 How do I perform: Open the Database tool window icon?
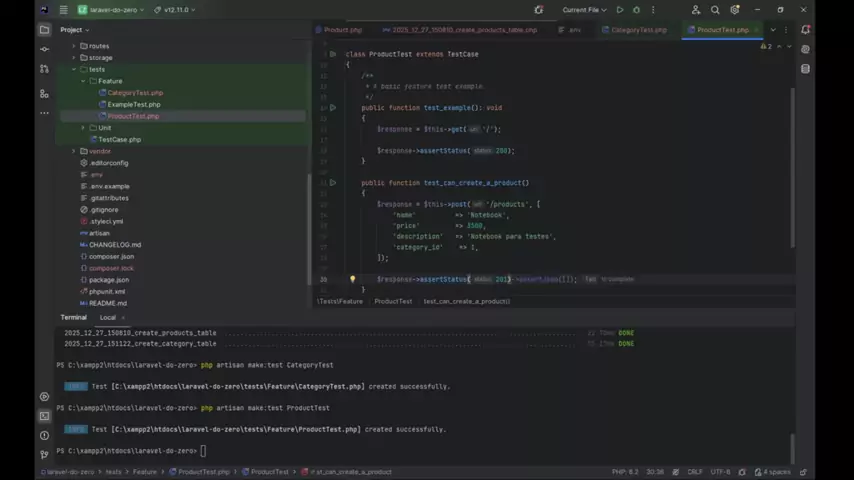[806, 69]
